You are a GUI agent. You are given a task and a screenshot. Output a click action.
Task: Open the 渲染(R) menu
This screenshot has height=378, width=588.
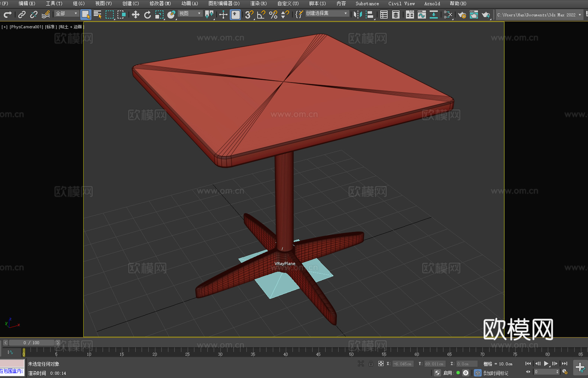[258, 3]
